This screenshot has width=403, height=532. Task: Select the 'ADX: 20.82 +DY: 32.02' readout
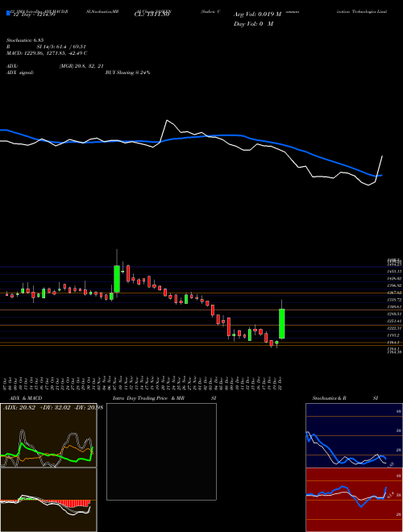(x=35, y=407)
